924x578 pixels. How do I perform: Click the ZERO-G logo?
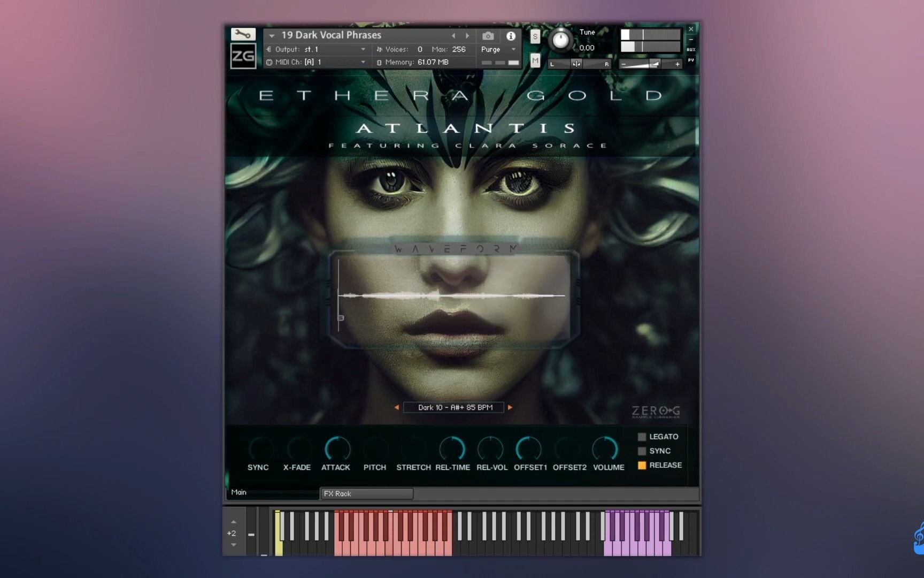[x=656, y=412]
